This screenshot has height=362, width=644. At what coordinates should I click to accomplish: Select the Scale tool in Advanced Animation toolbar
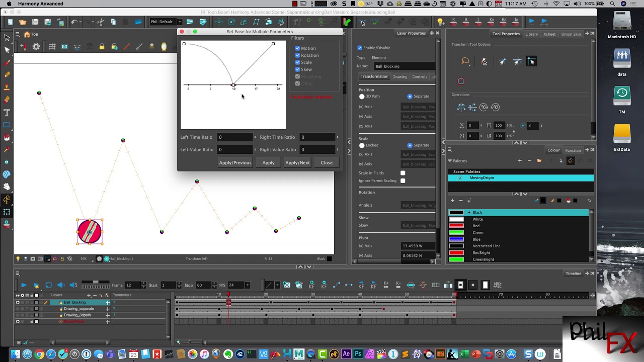[x=244, y=22]
